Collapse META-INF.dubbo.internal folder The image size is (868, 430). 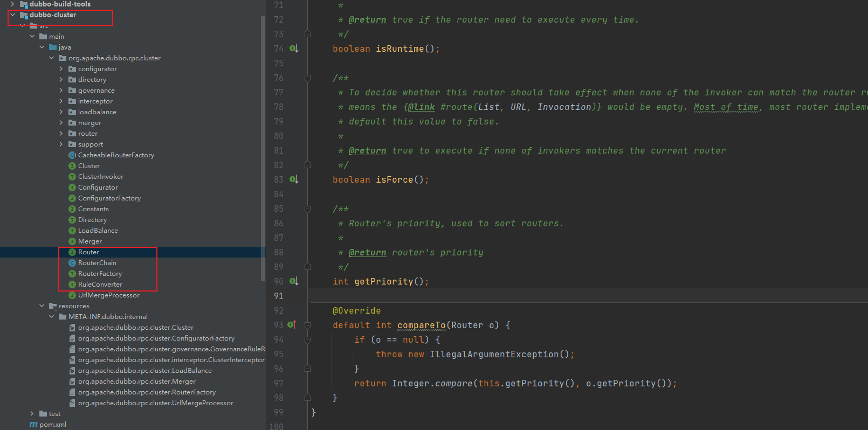click(52, 317)
